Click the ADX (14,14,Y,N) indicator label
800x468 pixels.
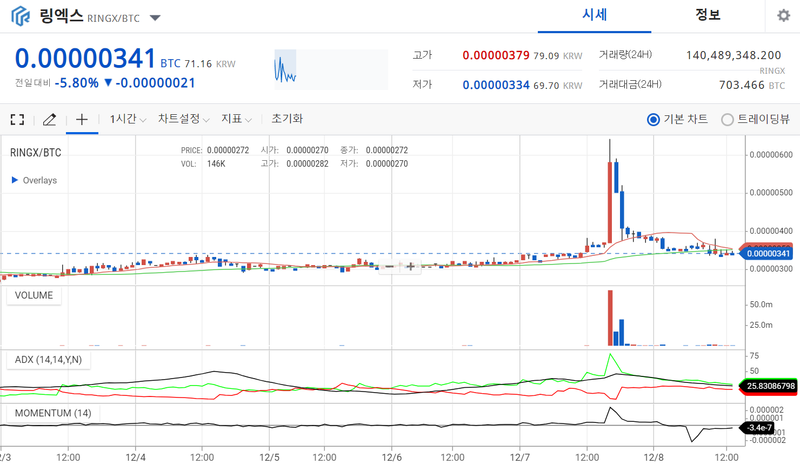tap(48, 360)
